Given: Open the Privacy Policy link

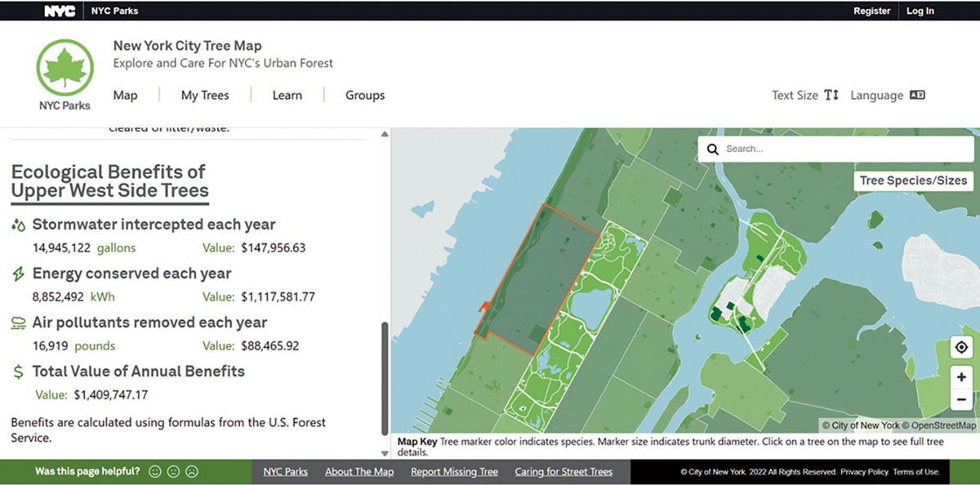Looking at the screenshot, I should click(x=864, y=472).
